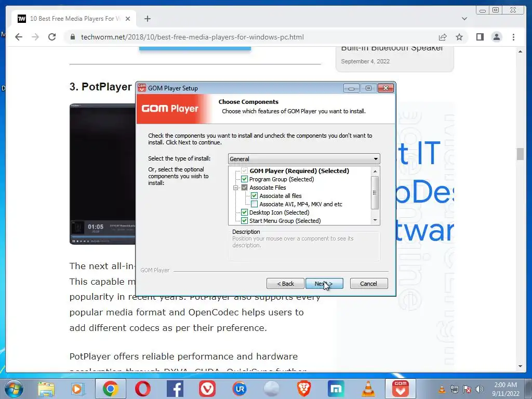Toggle GOM Player (Required) checkbox
Screen dimensions: 532x399
(x=244, y=170)
